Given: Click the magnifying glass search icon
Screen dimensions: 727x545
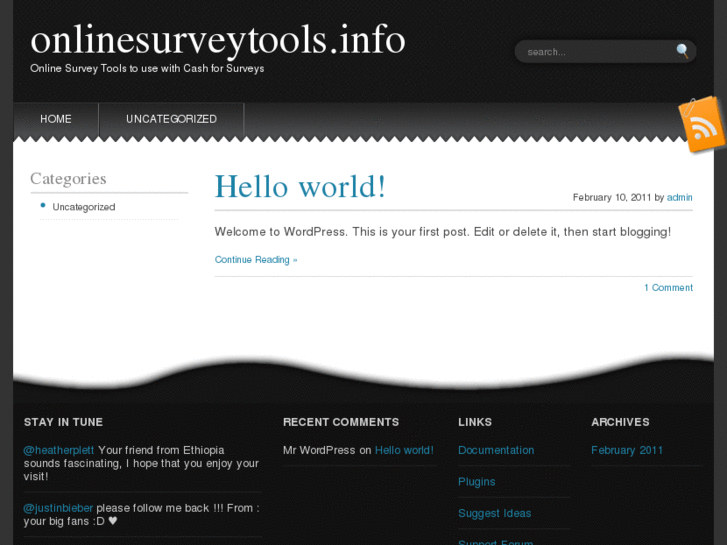Looking at the screenshot, I should [x=682, y=51].
